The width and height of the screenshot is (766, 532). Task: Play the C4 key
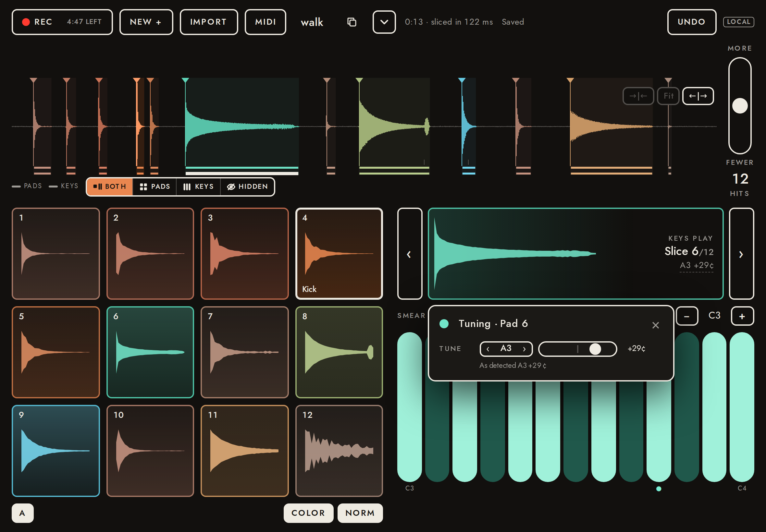(742, 407)
